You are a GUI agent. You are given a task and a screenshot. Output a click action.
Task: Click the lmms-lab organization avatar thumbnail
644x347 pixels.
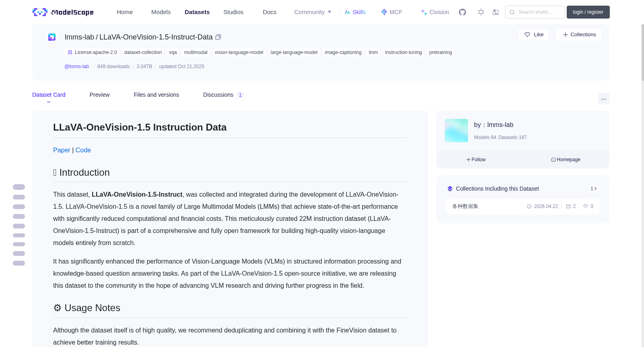(456, 131)
